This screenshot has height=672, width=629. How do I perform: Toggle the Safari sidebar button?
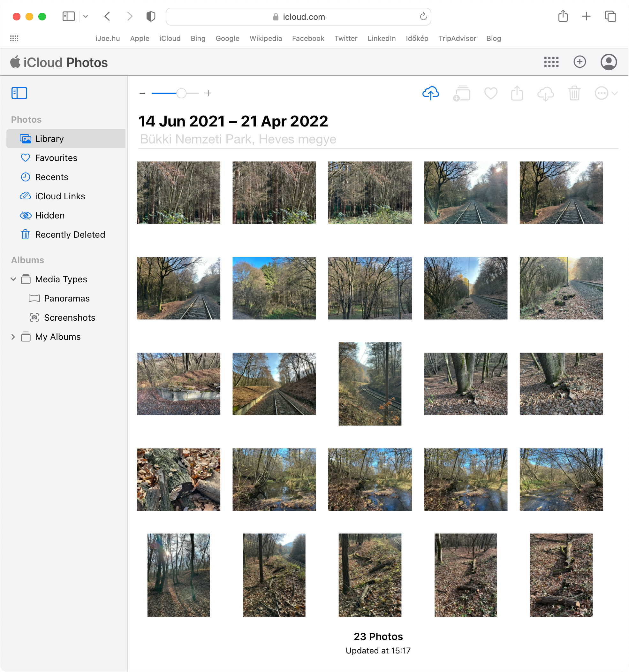[x=69, y=17]
